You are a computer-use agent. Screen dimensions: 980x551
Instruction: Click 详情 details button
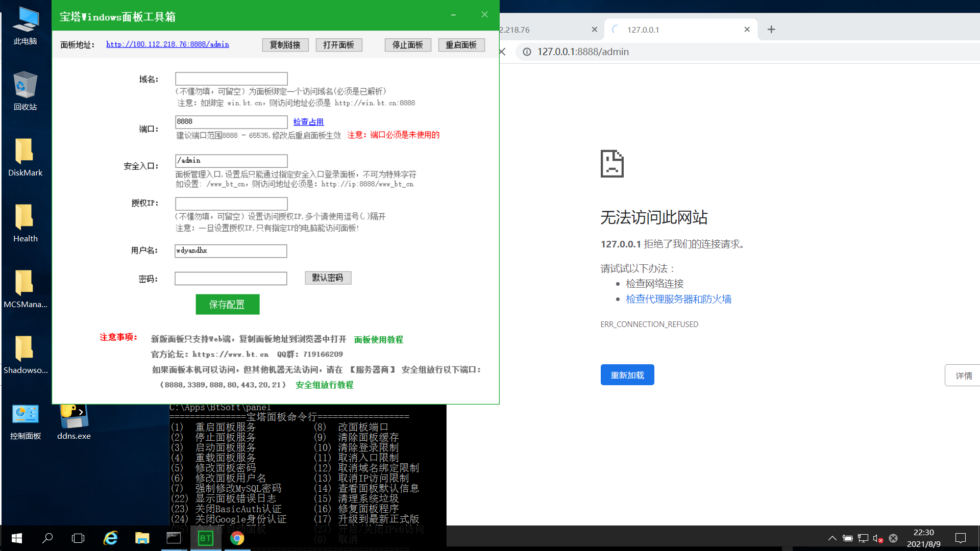tap(963, 375)
